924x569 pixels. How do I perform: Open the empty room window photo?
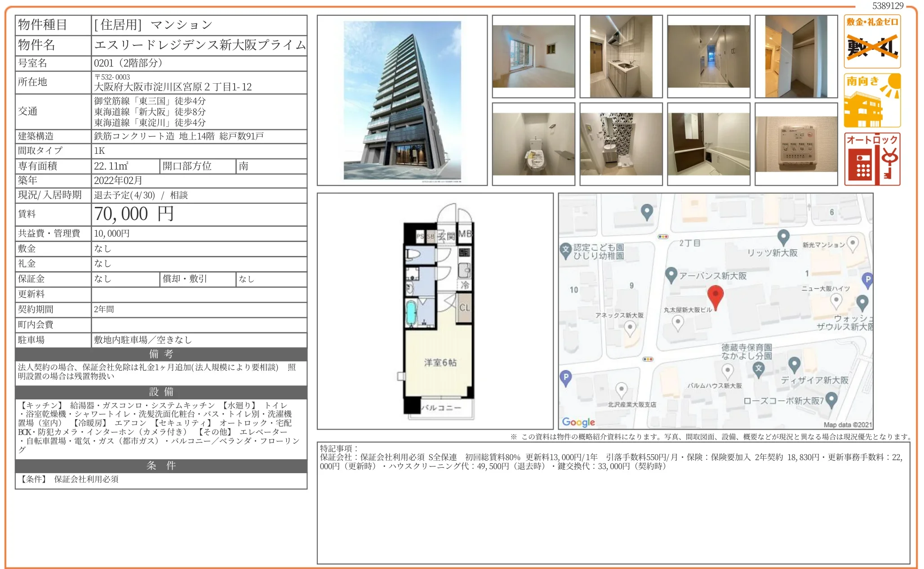click(533, 57)
